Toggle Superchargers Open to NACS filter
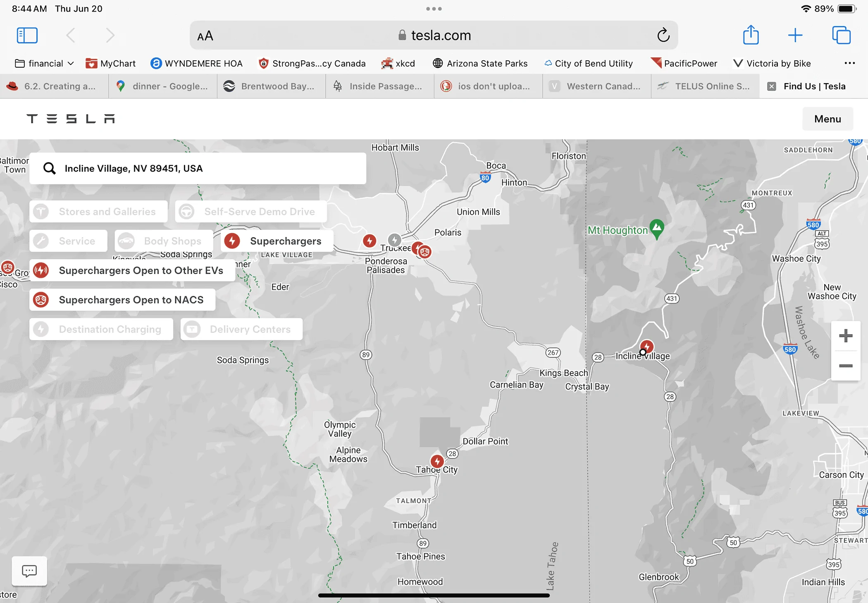 pyautogui.click(x=122, y=300)
